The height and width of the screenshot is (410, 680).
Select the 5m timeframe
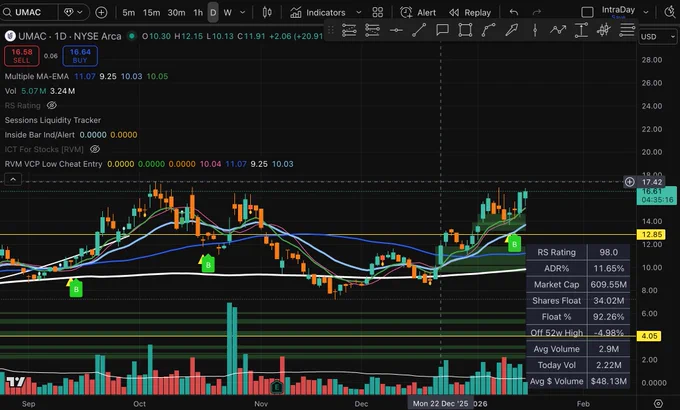coord(128,13)
